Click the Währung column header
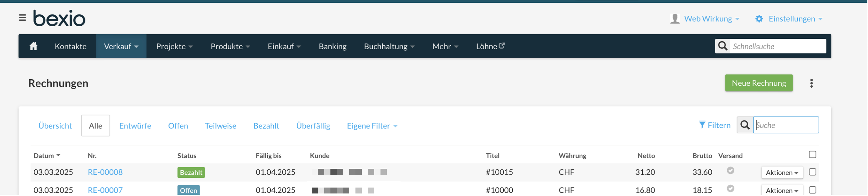 pos(572,156)
